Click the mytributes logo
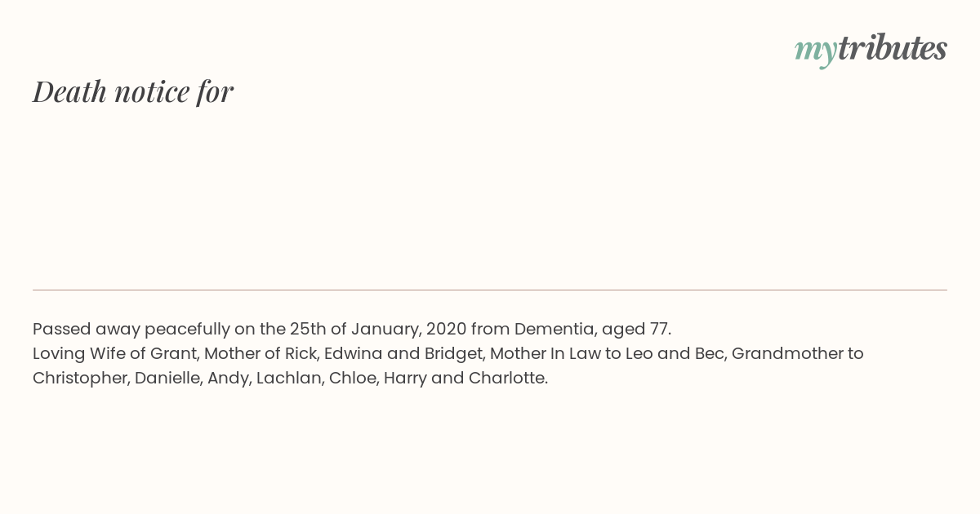The width and height of the screenshot is (980, 514). 871,49
